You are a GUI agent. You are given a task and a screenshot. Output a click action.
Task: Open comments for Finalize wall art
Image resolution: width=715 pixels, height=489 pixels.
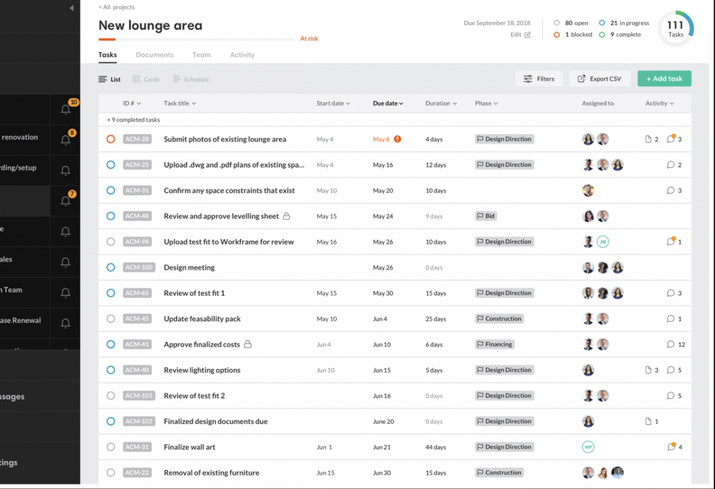click(x=671, y=447)
